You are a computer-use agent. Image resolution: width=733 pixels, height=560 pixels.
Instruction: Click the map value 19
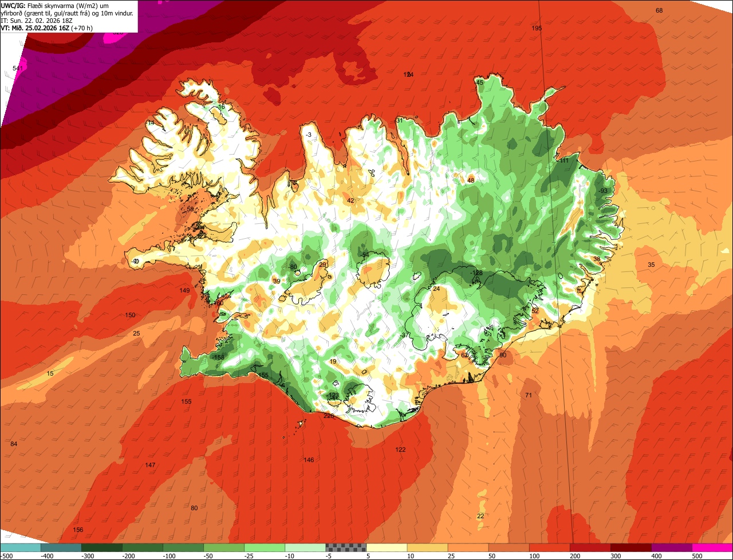(333, 361)
